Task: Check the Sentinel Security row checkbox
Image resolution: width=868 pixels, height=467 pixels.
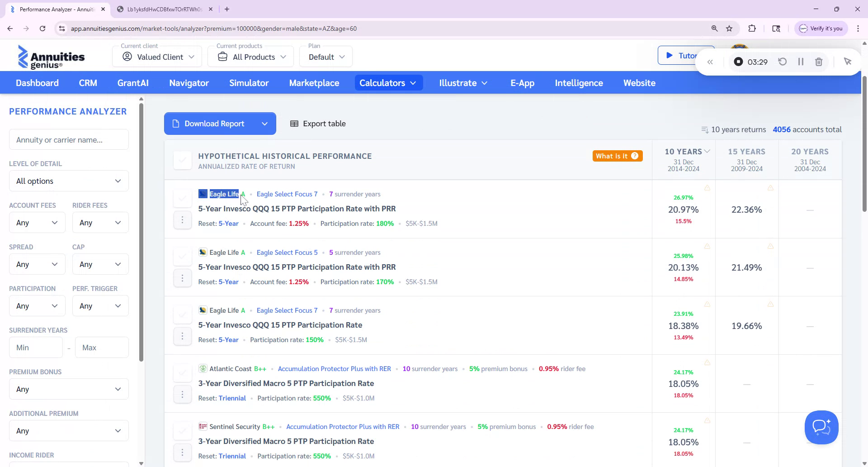Action: (182, 430)
